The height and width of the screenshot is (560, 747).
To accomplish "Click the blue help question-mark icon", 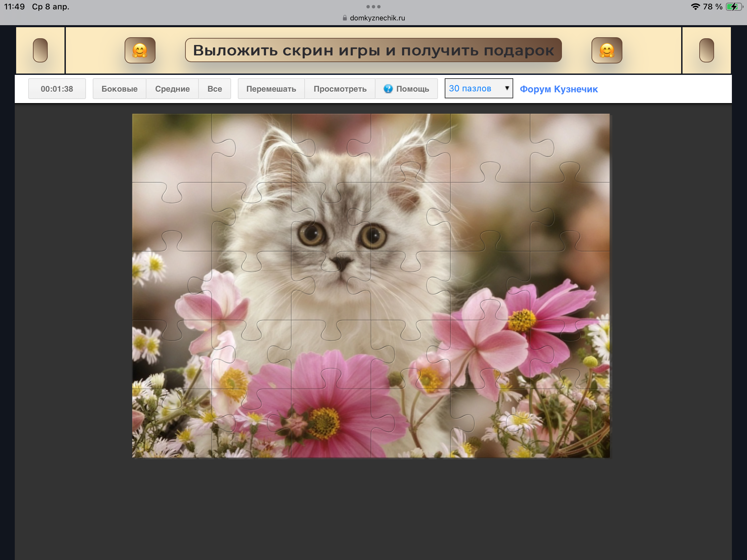I will 388,89.
